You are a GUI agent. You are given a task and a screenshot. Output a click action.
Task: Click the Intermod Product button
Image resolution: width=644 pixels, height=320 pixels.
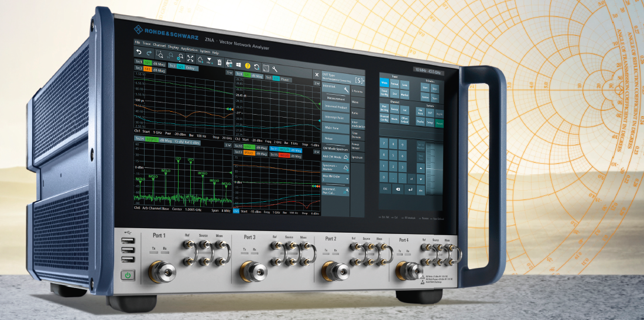(336, 107)
